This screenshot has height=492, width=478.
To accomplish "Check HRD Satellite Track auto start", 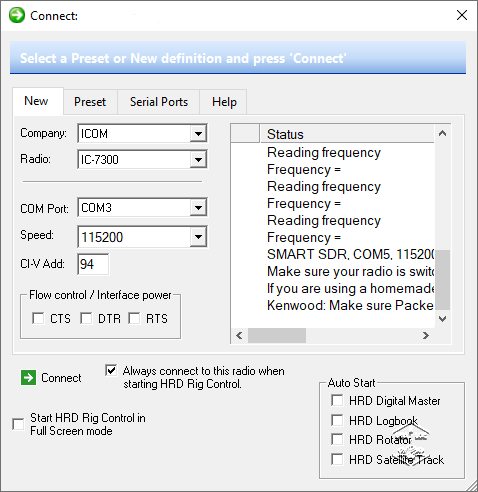I will (x=337, y=459).
